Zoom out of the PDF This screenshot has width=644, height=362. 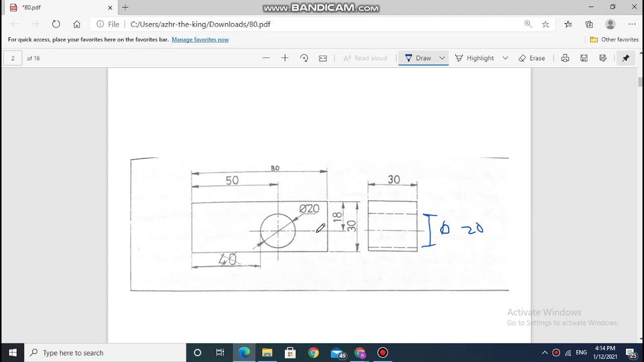coord(266,58)
